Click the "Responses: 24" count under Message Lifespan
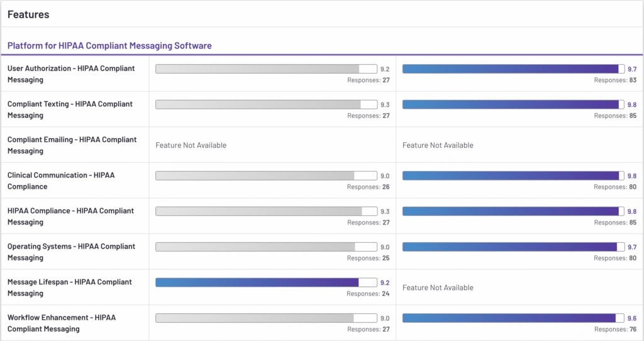The width and height of the screenshot is (644, 341). [x=368, y=294]
